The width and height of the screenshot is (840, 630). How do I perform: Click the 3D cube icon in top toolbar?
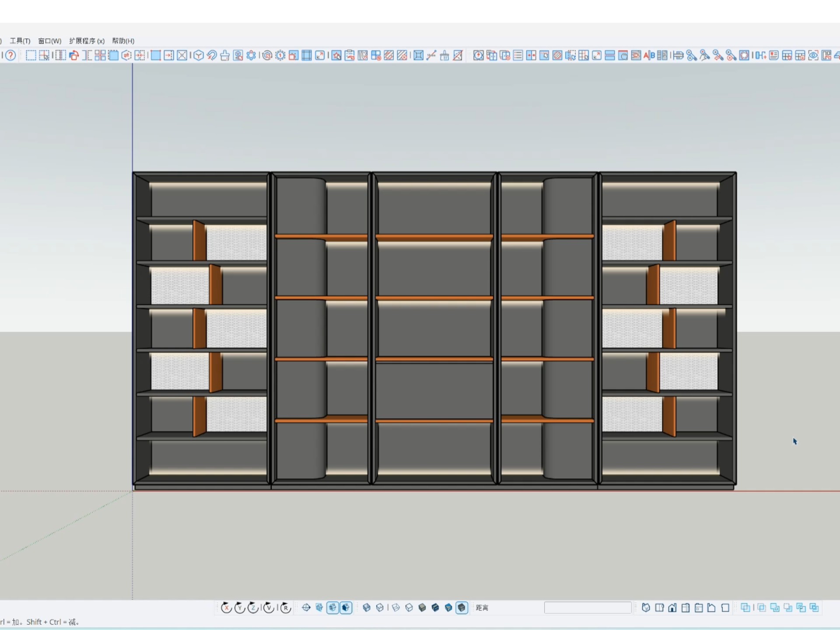tap(198, 55)
